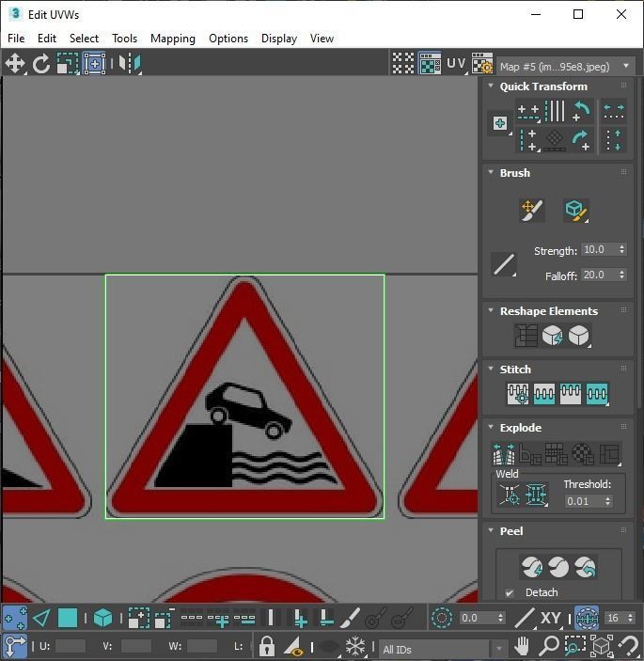Select the Rotate UV tool
Image resolution: width=644 pixels, height=661 pixels.
click(40, 64)
